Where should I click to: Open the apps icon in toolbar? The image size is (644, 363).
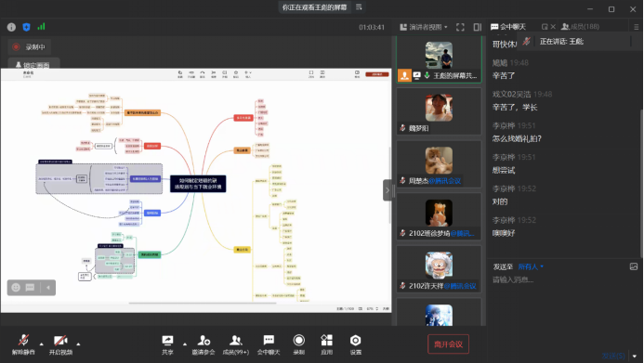[326, 344]
